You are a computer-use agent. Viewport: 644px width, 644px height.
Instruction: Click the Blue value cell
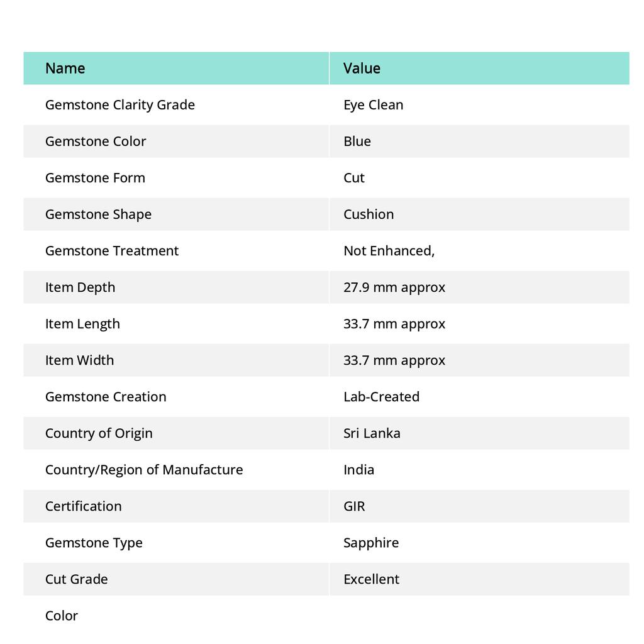tap(357, 142)
